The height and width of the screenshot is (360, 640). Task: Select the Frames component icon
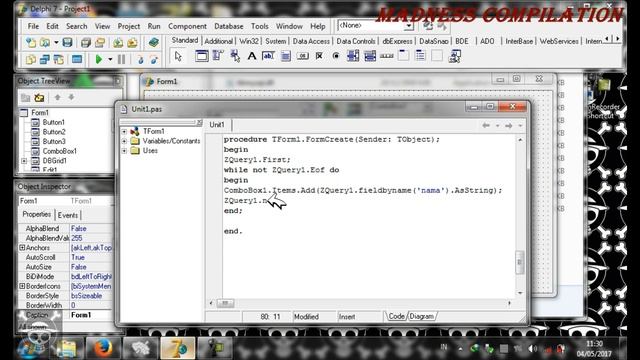[201, 56]
